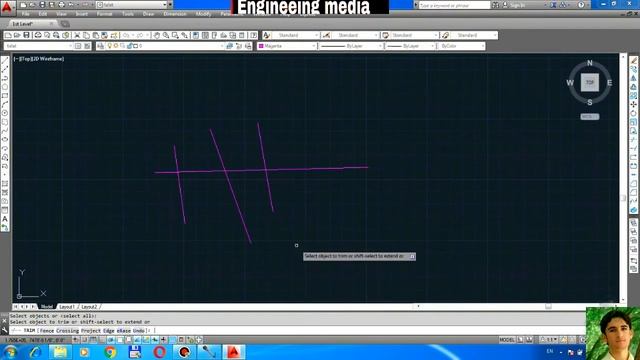640x360 pixels.
Task: Click the customization wrench in command line
Action: (4, 330)
